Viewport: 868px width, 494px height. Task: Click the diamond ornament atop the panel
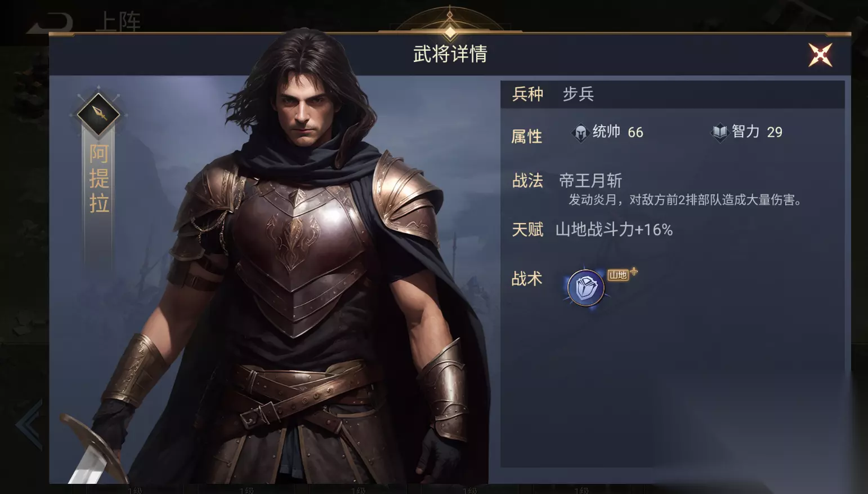coord(450,31)
